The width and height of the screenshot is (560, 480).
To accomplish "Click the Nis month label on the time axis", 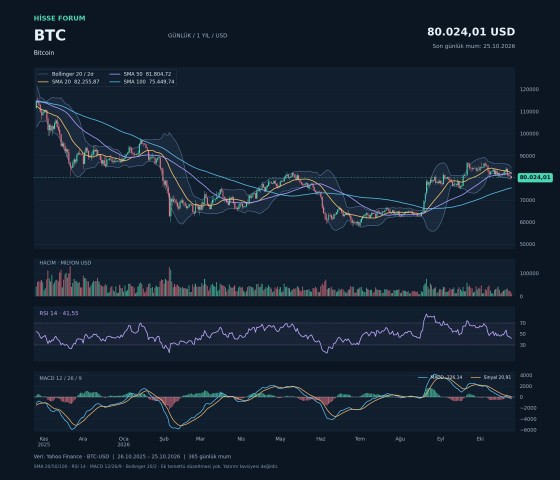I will [x=241, y=439].
